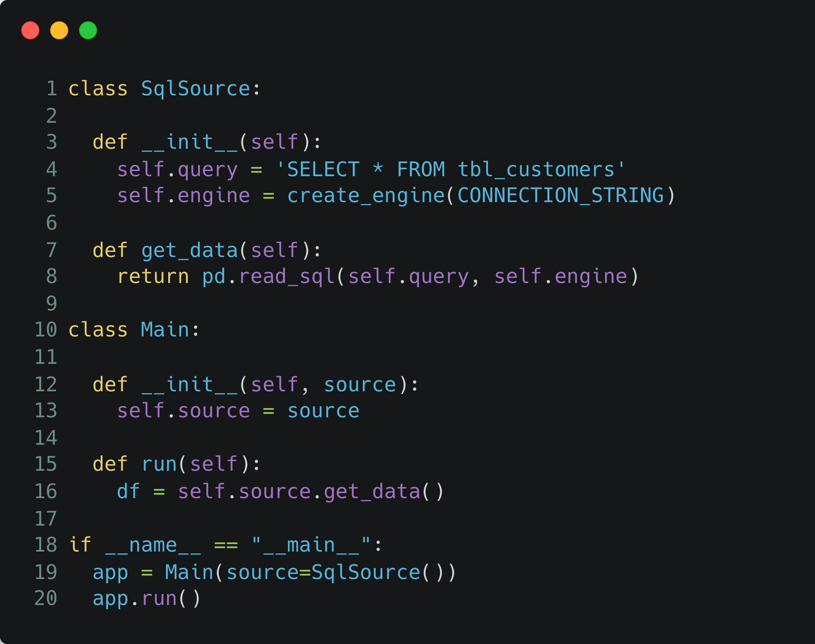Image resolution: width=815 pixels, height=644 pixels.
Task: Click the get_data method name on line 7
Action: (x=189, y=250)
